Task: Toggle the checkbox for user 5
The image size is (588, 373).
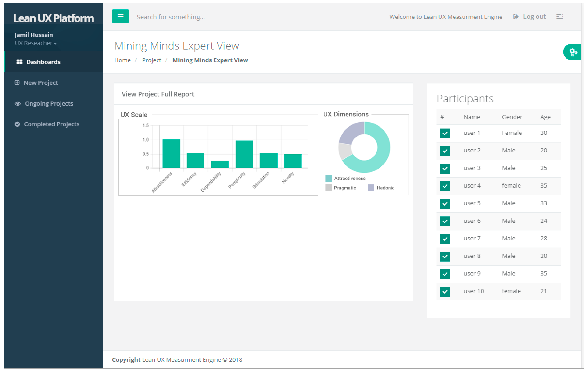Action: pyautogui.click(x=445, y=204)
